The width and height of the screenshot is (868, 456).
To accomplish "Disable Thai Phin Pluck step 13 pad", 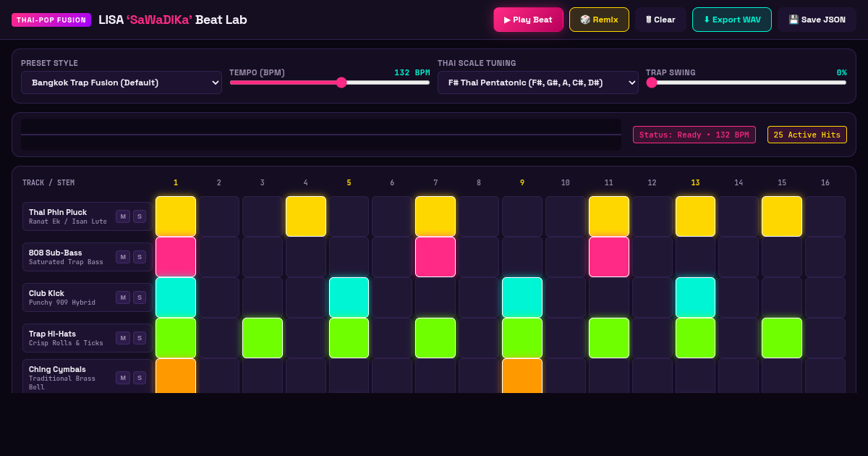I will point(695,216).
